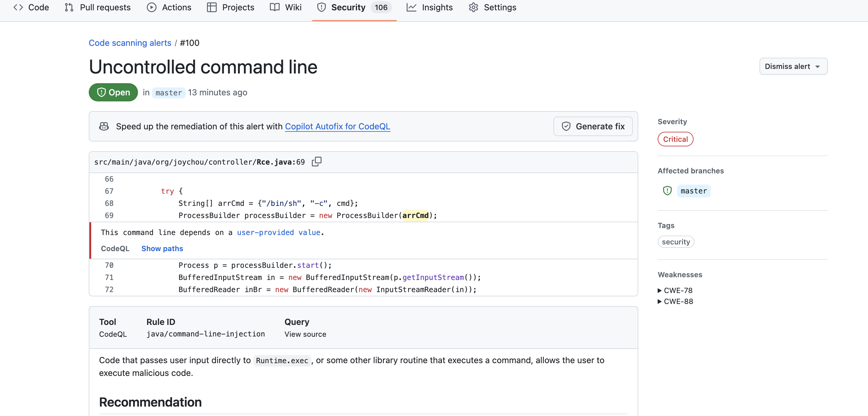Open the Dismiss alert dropdown
The width and height of the screenshot is (868, 416).
tap(793, 66)
